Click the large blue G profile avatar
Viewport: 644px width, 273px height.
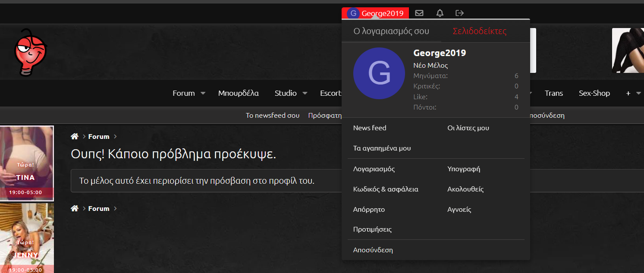point(379,73)
